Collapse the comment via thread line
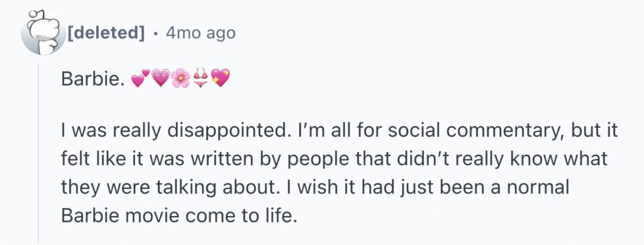The height and width of the screenshot is (245, 644). click(x=38, y=153)
